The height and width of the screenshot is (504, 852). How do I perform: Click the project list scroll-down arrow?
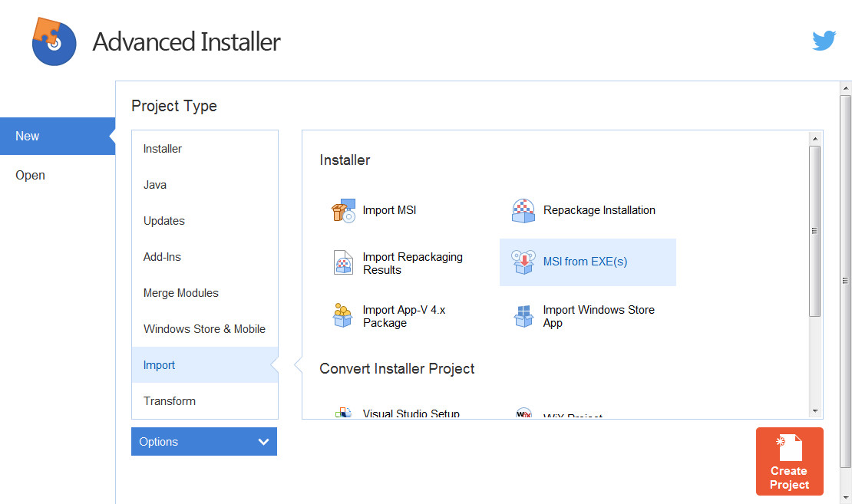pyautogui.click(x=814, y=411)
